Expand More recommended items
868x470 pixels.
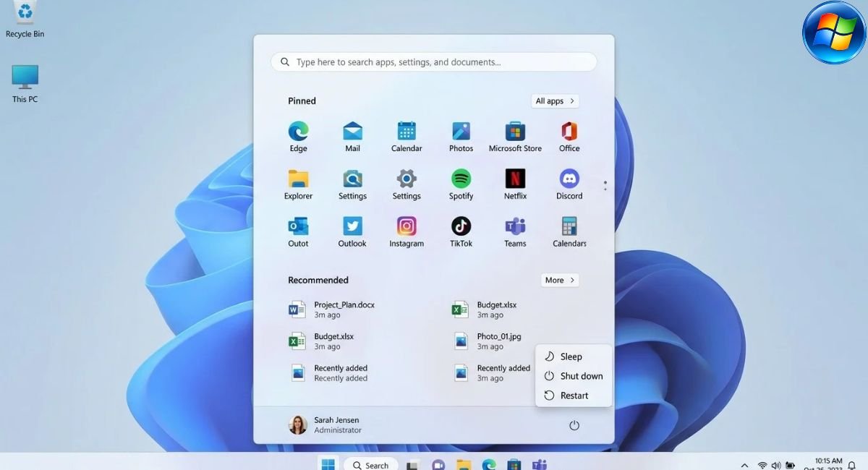point(560,280)
